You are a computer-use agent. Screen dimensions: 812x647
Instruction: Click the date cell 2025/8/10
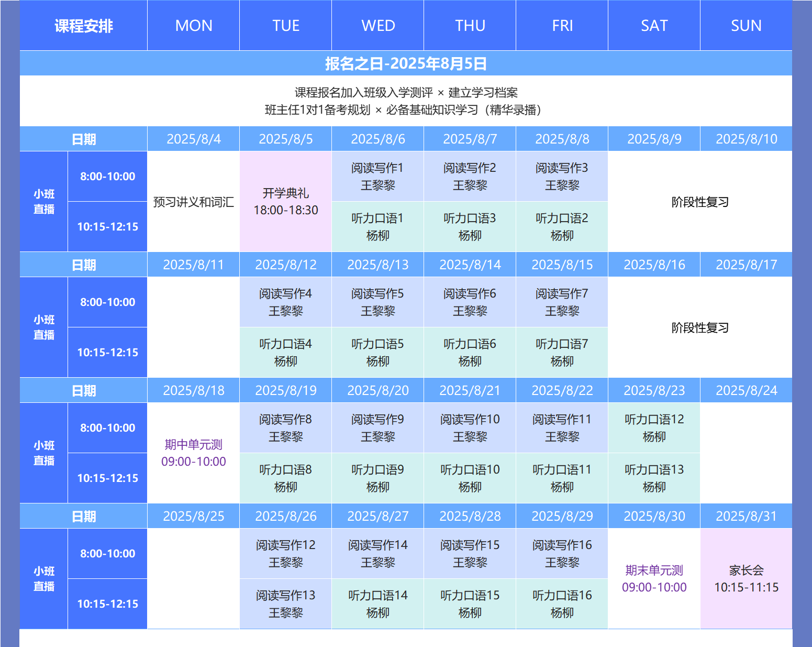coord(746,139)
